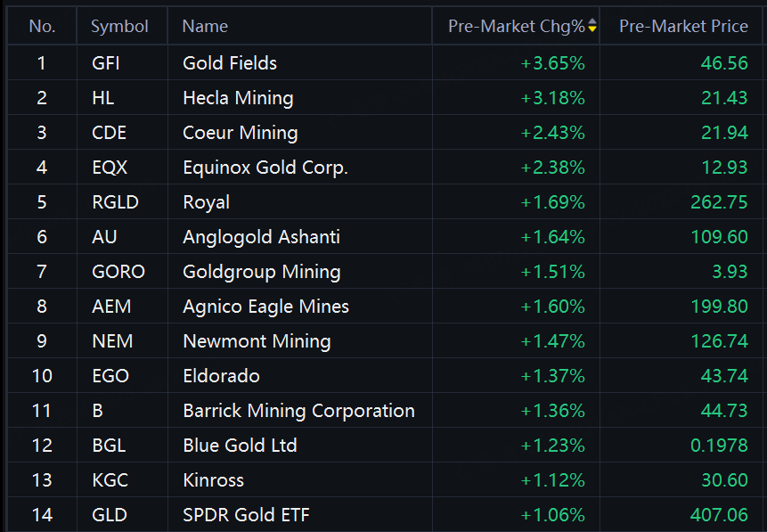
Task: Click Blue Gold Ltd price 0.1978
Action: coord(719,446)
